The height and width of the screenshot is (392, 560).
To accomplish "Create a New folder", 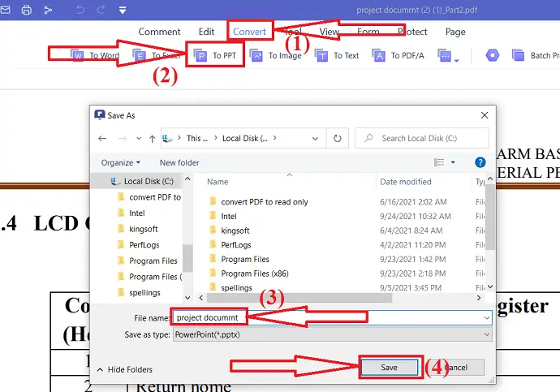I will click(x=179, y=163).
